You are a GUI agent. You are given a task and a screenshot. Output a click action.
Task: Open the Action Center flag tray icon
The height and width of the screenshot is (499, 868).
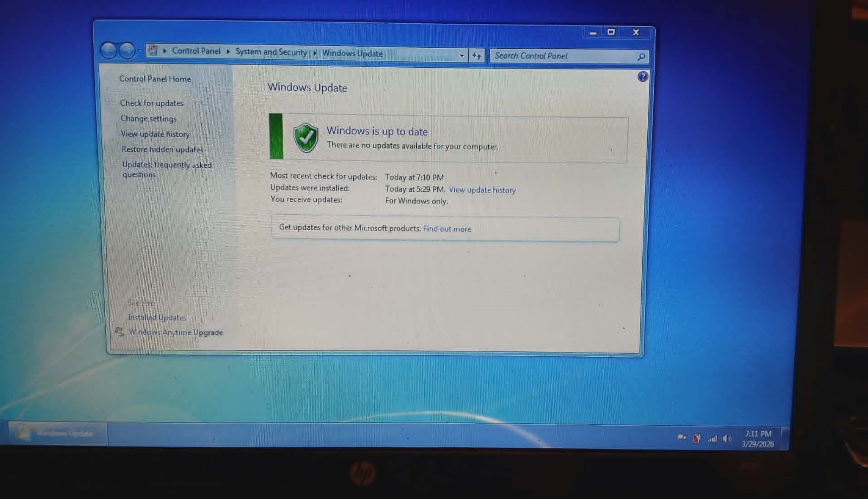pyautogui.click(x=681, y=438)
